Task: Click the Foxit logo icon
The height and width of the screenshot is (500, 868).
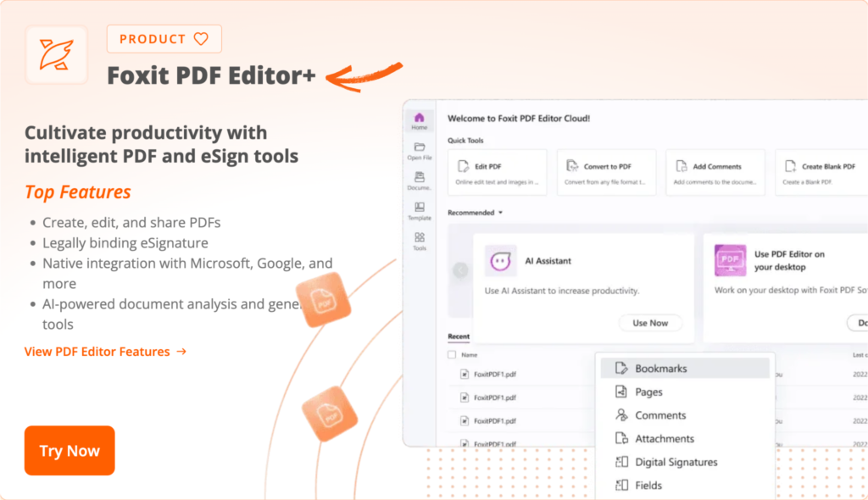Action: pyautogui.click(x=56, y=55)
